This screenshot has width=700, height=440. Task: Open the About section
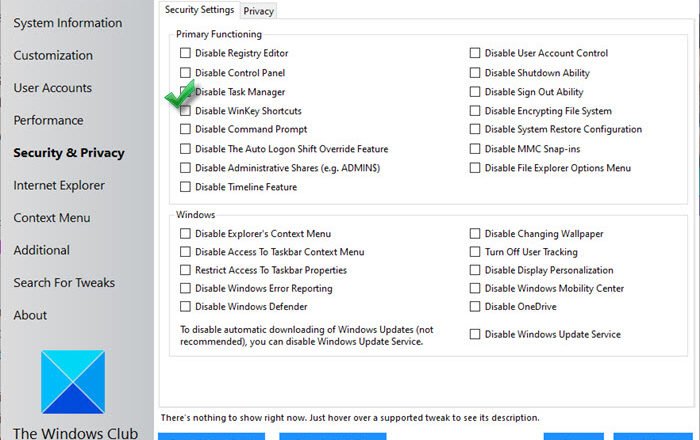30,315
